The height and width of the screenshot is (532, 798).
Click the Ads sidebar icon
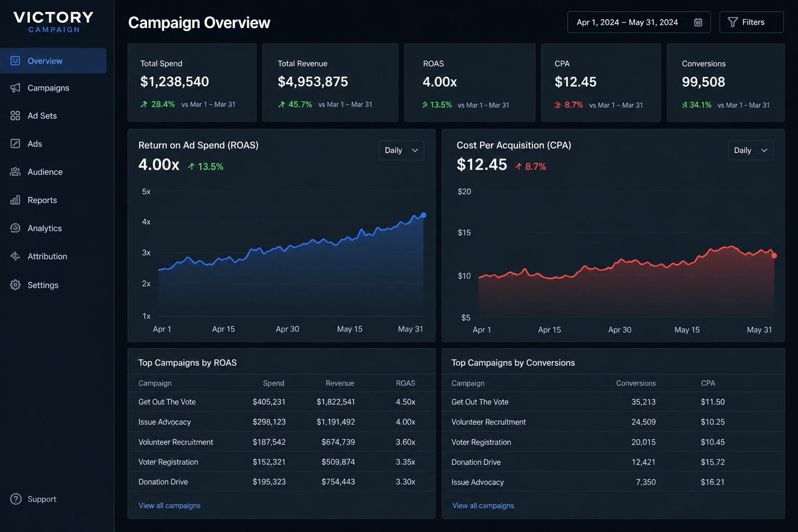tap(15, 143)
